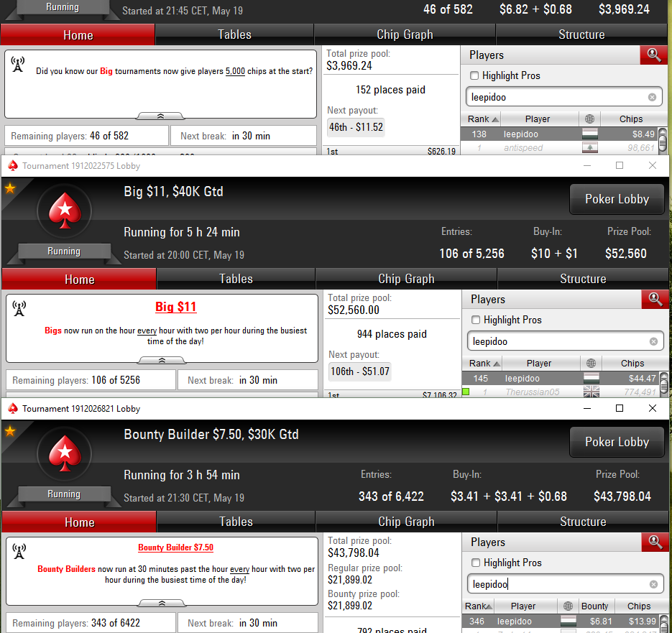
Task: Sort by Chips column in Big $11 window
Action: (x=632, y=364)
